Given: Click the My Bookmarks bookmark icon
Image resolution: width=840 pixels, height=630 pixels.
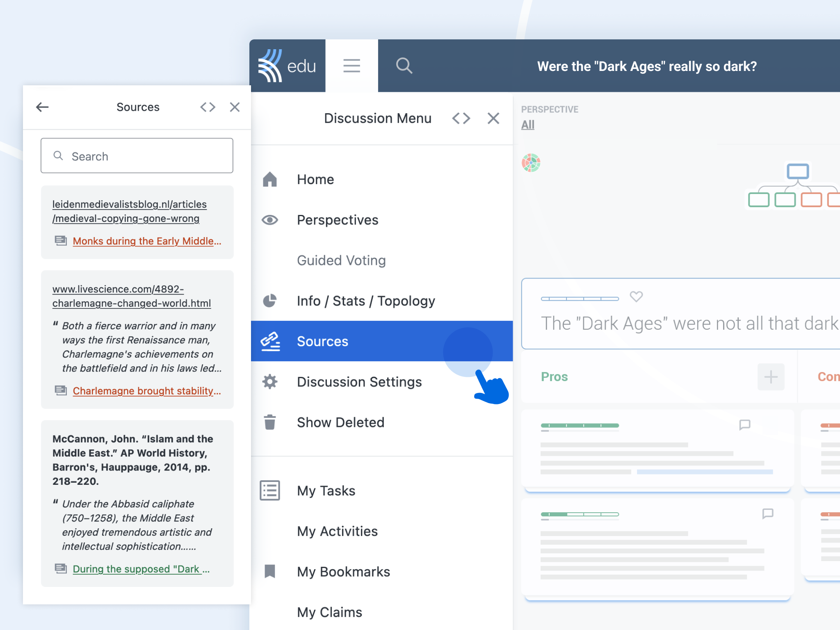Looking at the screenshot, I should [x=270, y=572].
